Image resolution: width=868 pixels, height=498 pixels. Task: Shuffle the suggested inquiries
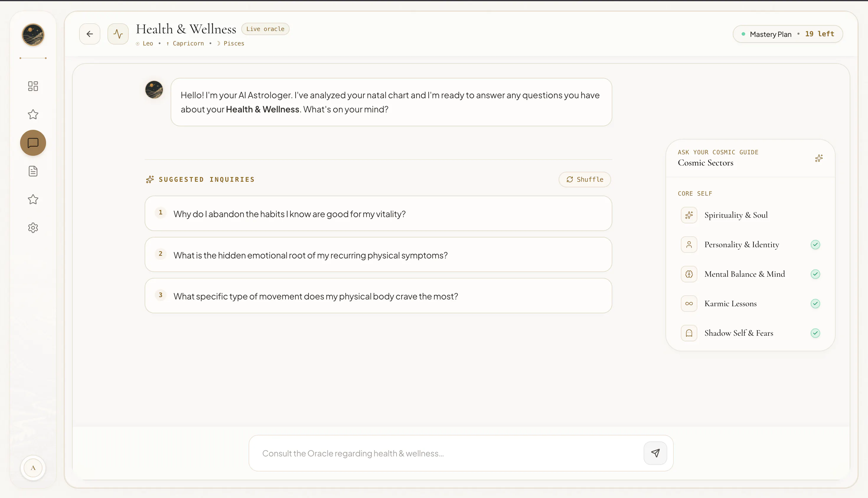585,180
